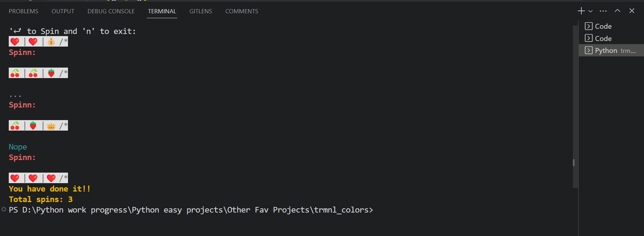
Task: Open the Output tab
Action: [x=63, y=11]
